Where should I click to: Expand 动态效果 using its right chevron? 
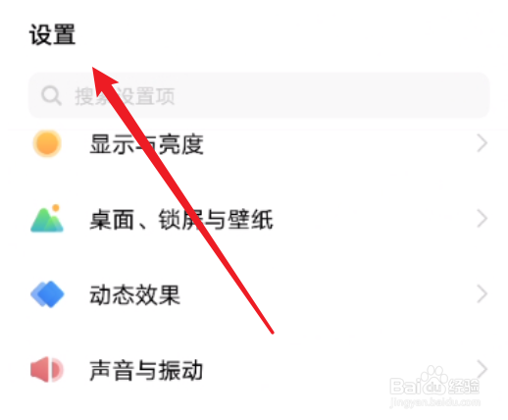482,293
